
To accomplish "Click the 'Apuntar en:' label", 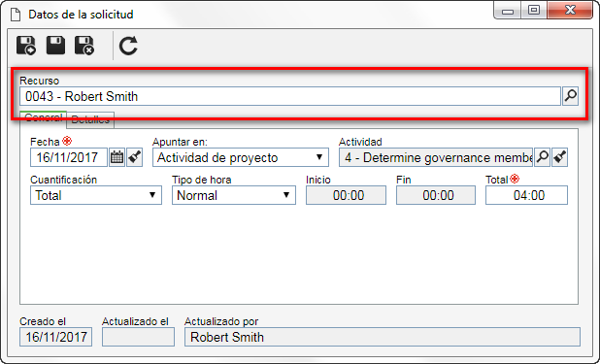I will click(x=180, y=142).
